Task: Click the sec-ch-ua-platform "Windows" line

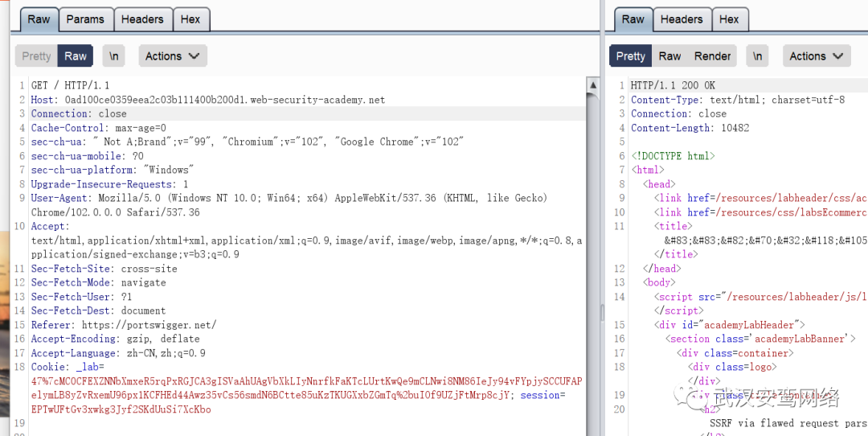Action: (x=113, y=170)
